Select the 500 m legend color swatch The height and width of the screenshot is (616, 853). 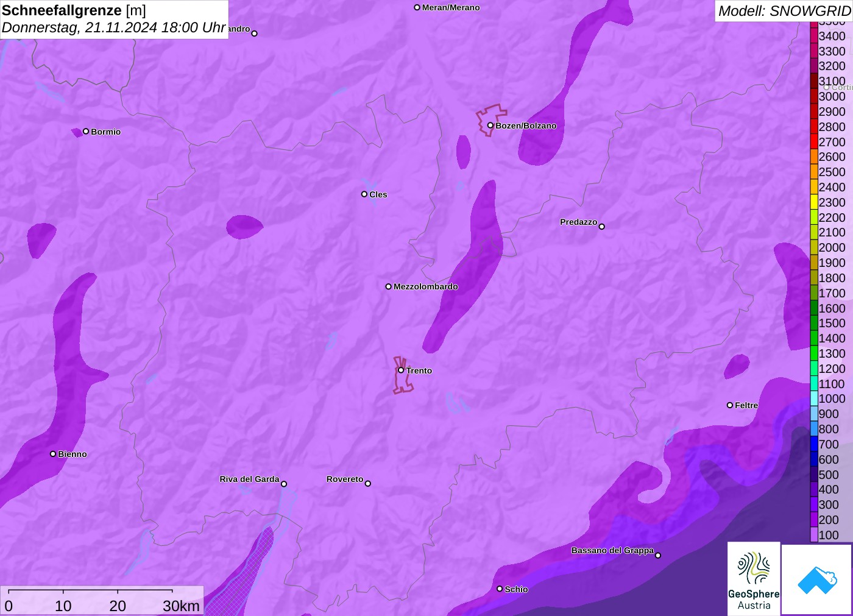[x=814, y=475]
